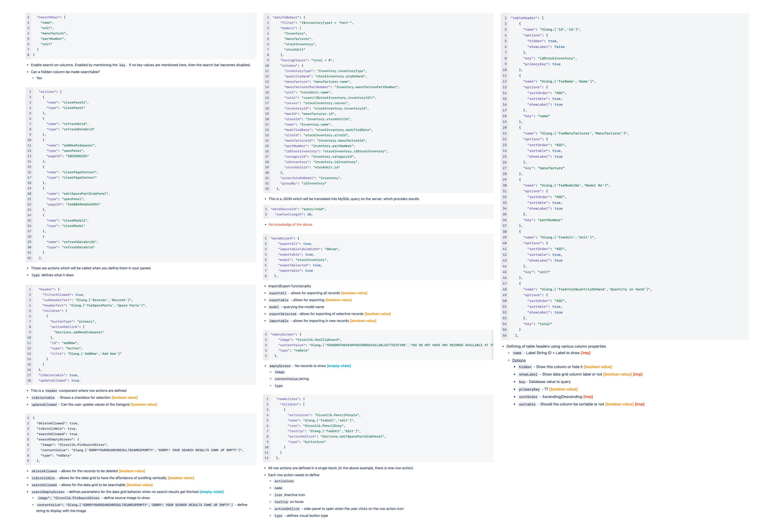
Task: Click the [imp] tag next to sortOrder
Action: (588, 397)
